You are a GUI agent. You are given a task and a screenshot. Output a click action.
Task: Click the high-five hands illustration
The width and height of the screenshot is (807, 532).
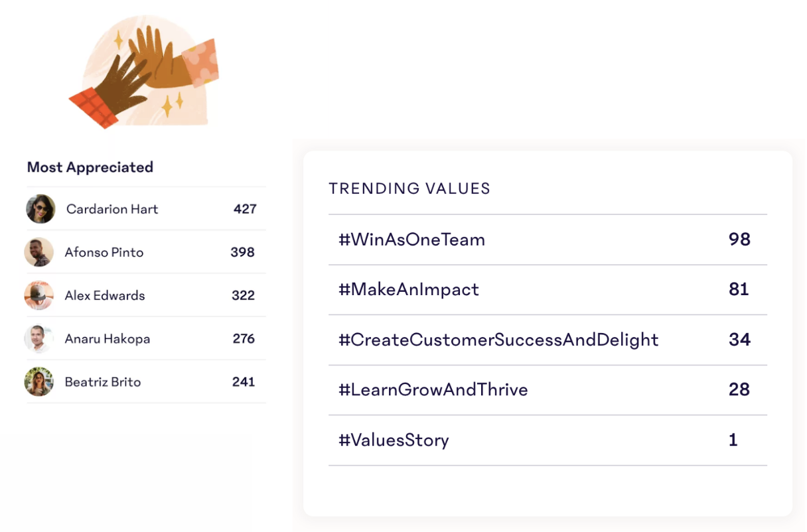coord(145,72)
